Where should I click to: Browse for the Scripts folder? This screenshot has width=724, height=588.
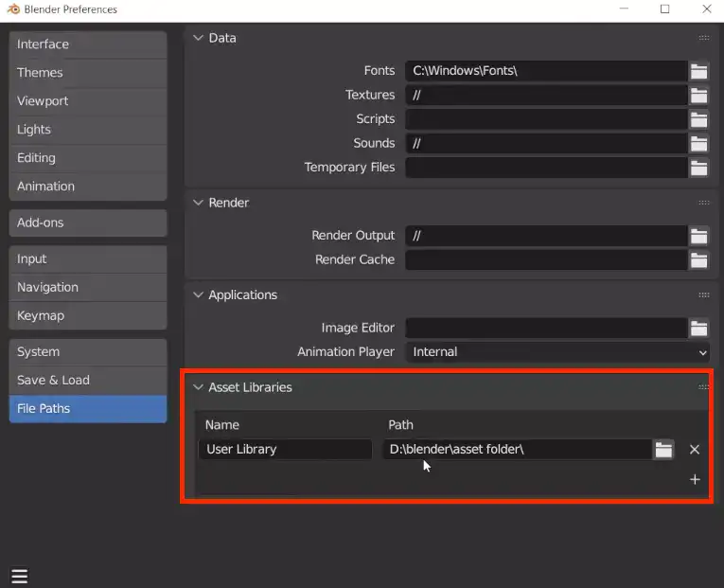click(x=698, y=119)
